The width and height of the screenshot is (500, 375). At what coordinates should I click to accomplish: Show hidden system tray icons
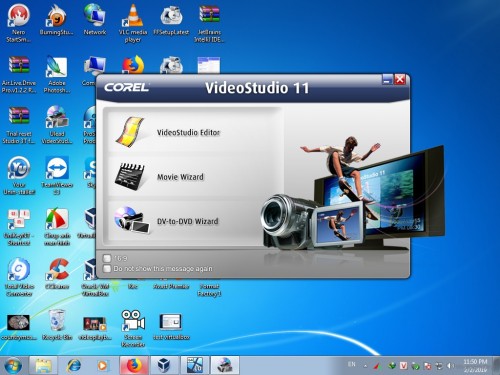(x=365, y=366)
